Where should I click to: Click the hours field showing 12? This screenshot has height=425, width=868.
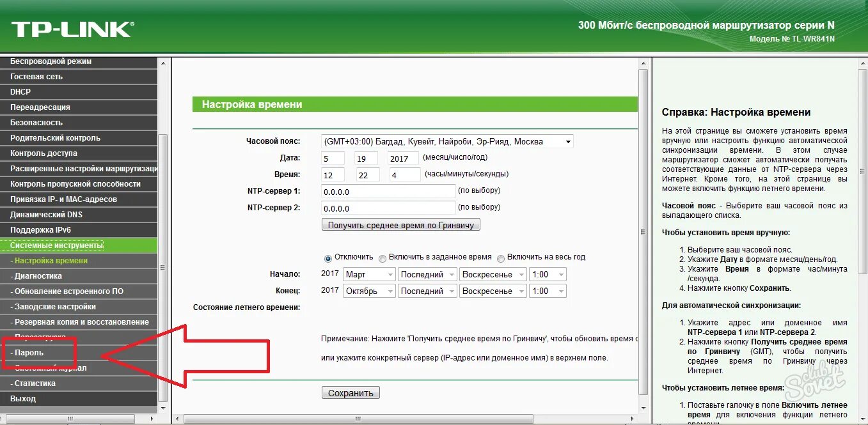click(333, 174)
